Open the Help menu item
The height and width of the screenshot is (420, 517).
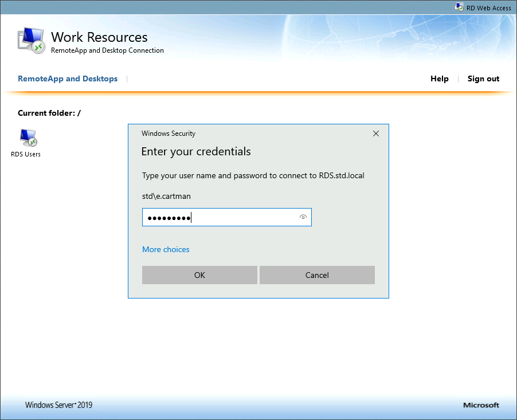439,78
